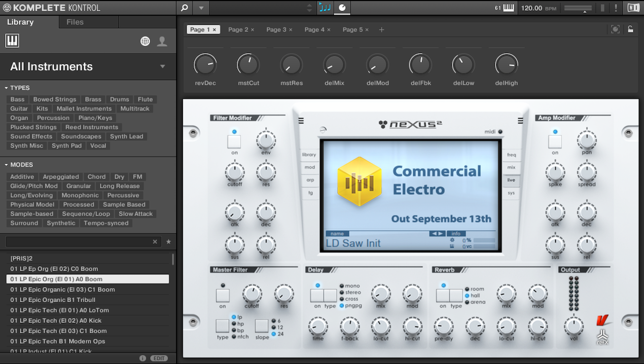Click the exclamation warning icon
The height and width of the screenshot is (364, 644).
(616, 8)
